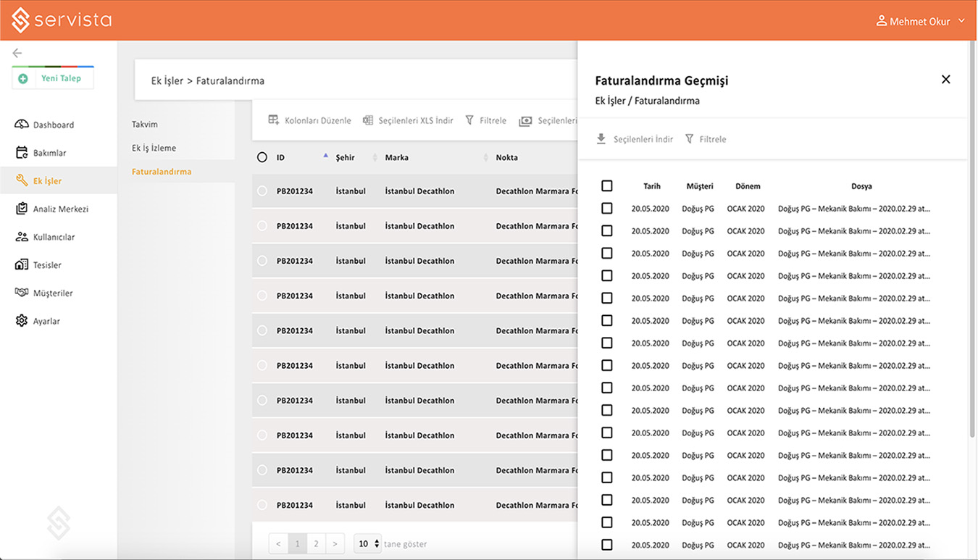The width and height of the screenshot is (978, 560).
Task: Open Bakımlar calendar icon in sidebar
Action: click(22, 153)
